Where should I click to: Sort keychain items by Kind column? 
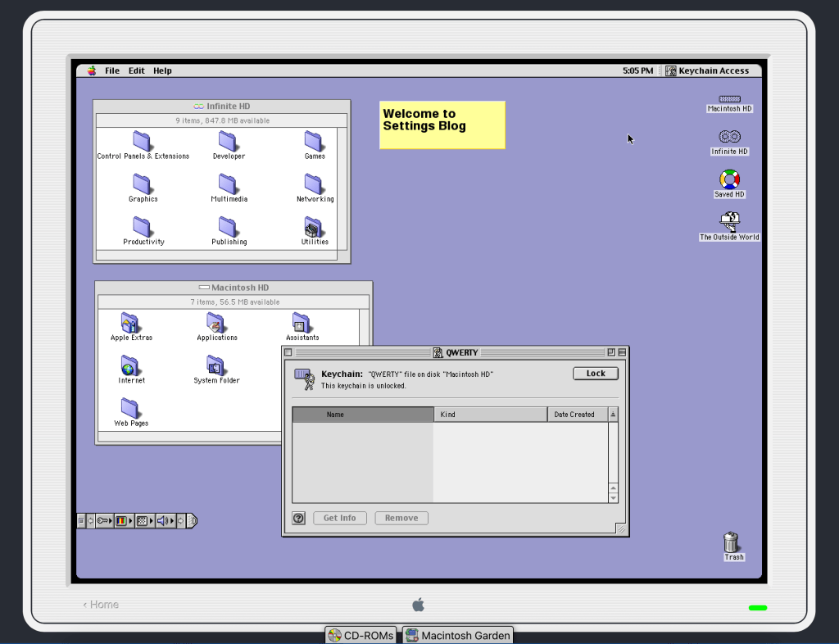point(490,415)
